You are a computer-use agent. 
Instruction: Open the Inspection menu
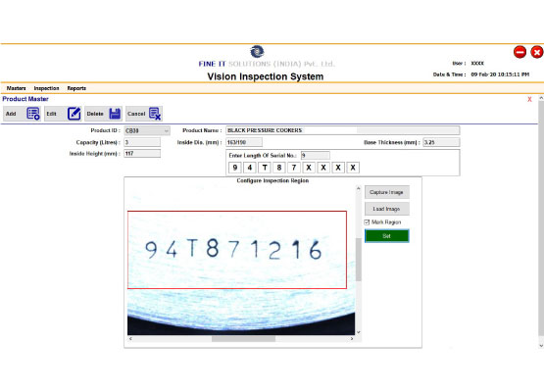pos(46,88)
